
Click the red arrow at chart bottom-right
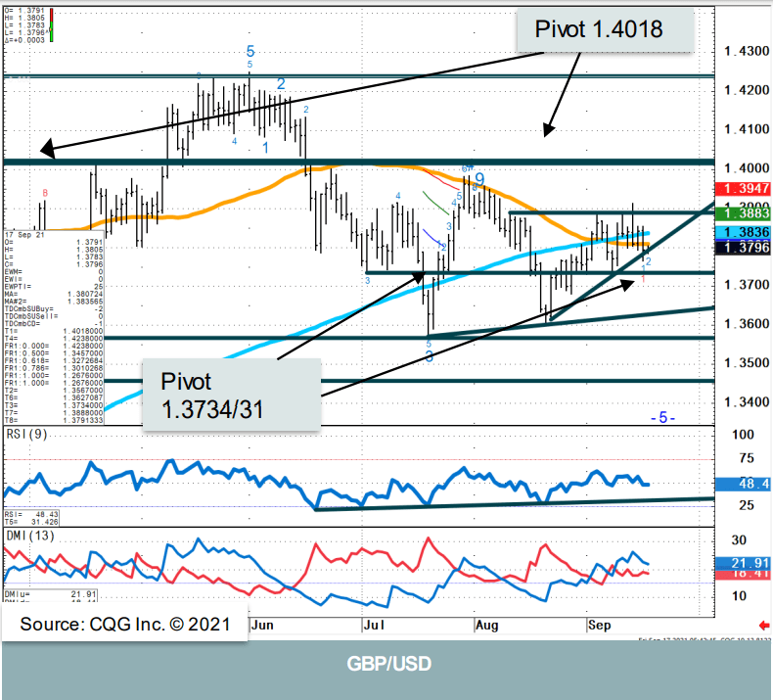[x=762, y=625]
